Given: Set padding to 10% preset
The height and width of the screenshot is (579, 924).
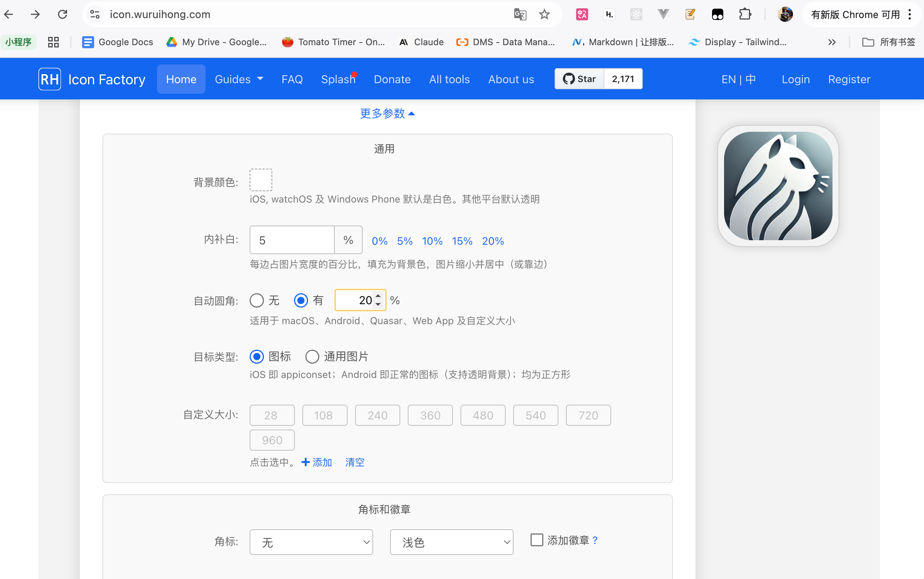Looking at the screenshot, I should tap(432, 241).
